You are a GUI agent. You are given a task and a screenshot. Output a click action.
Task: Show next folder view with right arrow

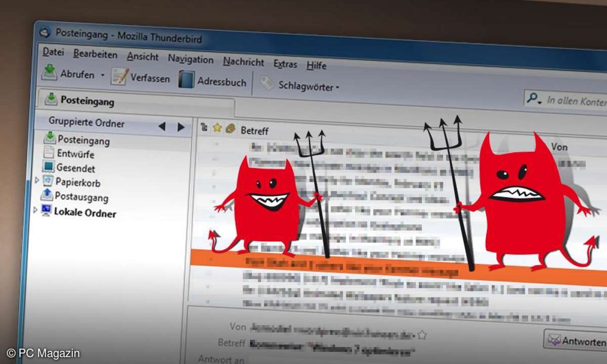pyautogui.click(x=181, y=127)
